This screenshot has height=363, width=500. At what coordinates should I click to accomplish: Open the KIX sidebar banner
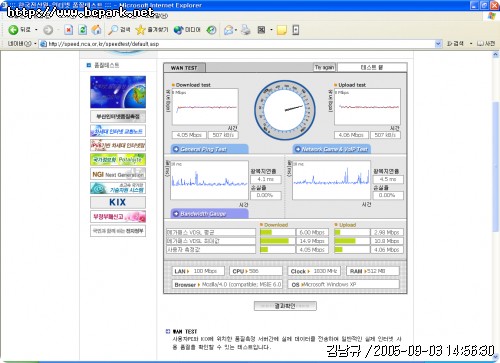pos(118,202)
